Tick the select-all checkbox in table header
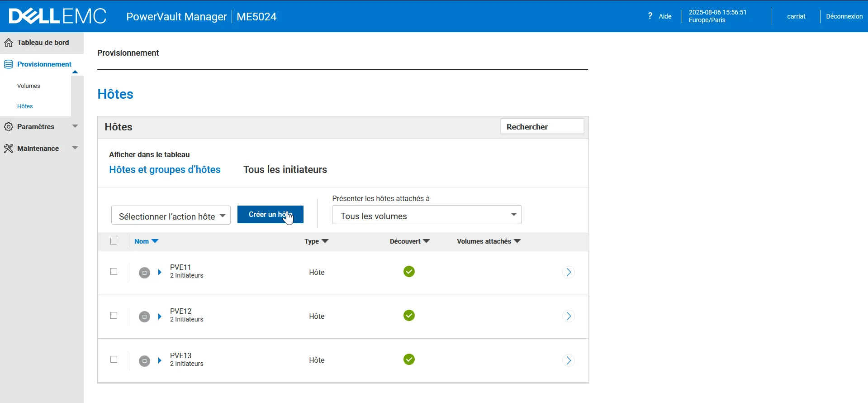The width and height of the screenshot is (868, 403). click(x=114, y=241)
